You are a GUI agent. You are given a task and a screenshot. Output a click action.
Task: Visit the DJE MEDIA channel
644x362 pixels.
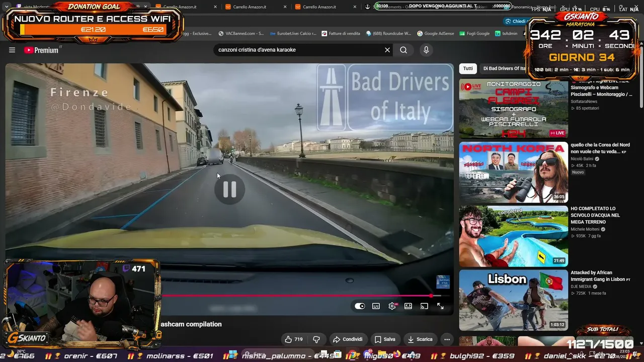582,287
